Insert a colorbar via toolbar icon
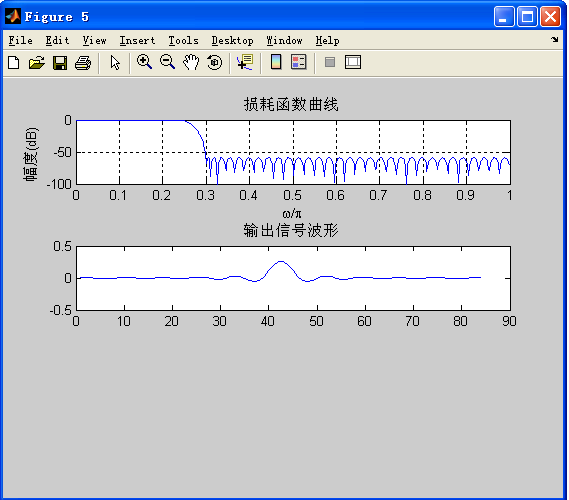 coord(276,62)
